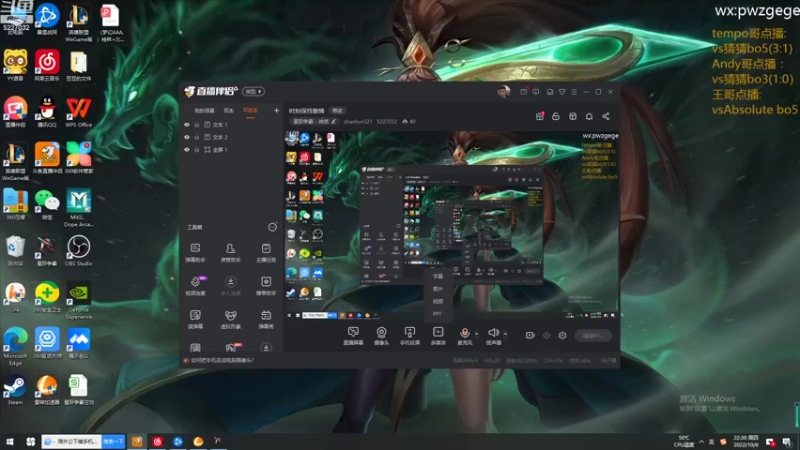Open WPS Office desktop shortcut
Screen dimensions: 800x450
pos(78,112)
